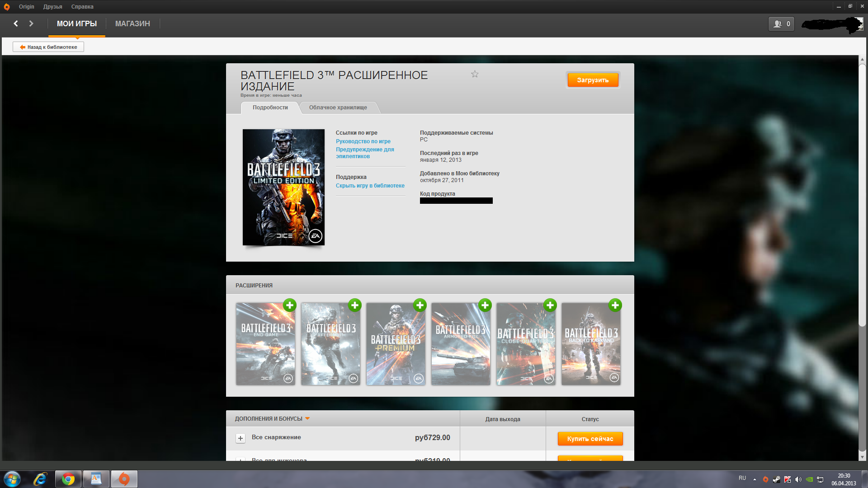Click the Origin logo in title bar
Viewport: 868px width, 488px height.
[x=7, y=7]
